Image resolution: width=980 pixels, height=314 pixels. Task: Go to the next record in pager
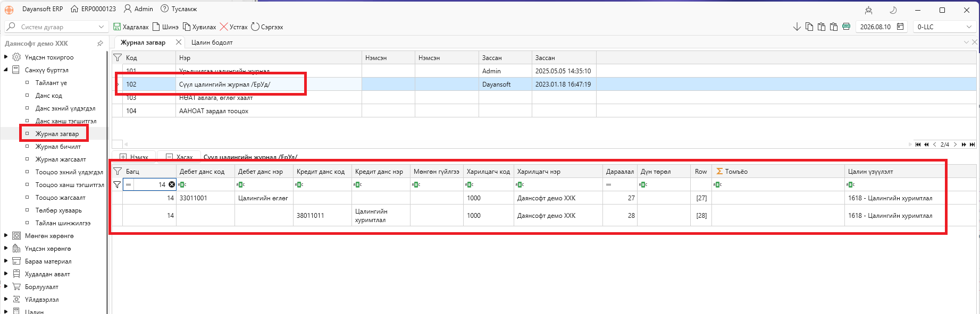coord(955,145)
